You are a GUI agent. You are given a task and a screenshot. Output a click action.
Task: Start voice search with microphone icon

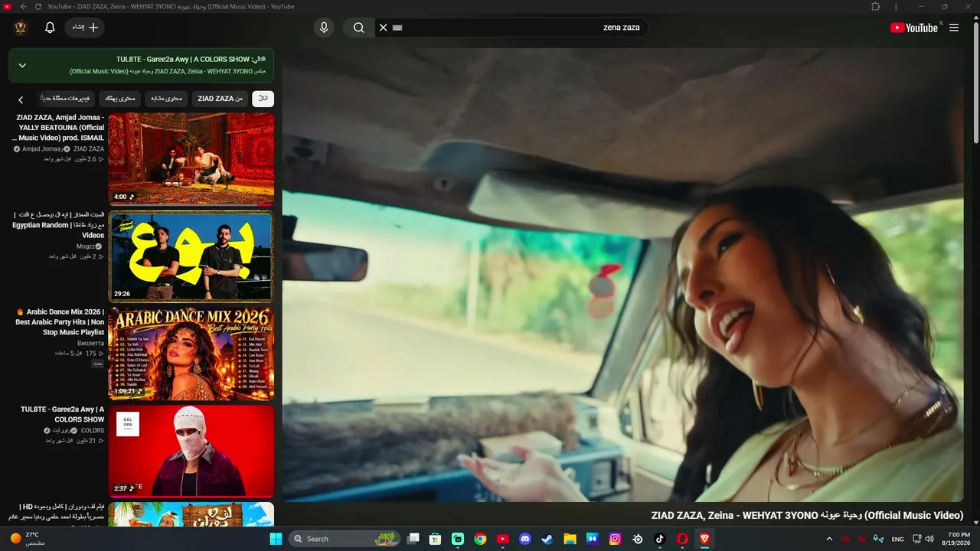click(x=324, y=28)
